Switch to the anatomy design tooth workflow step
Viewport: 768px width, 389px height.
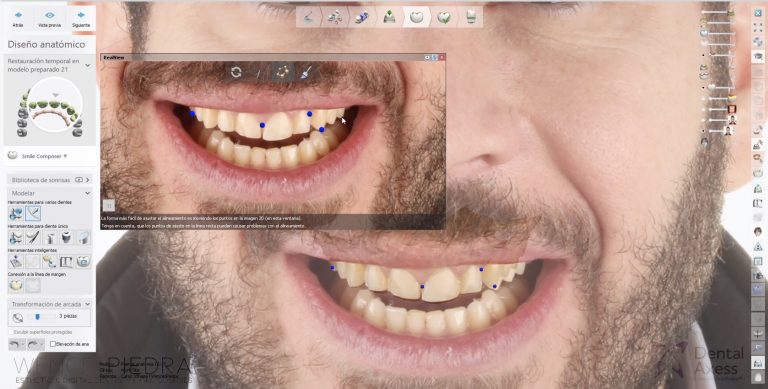(416, 18)
